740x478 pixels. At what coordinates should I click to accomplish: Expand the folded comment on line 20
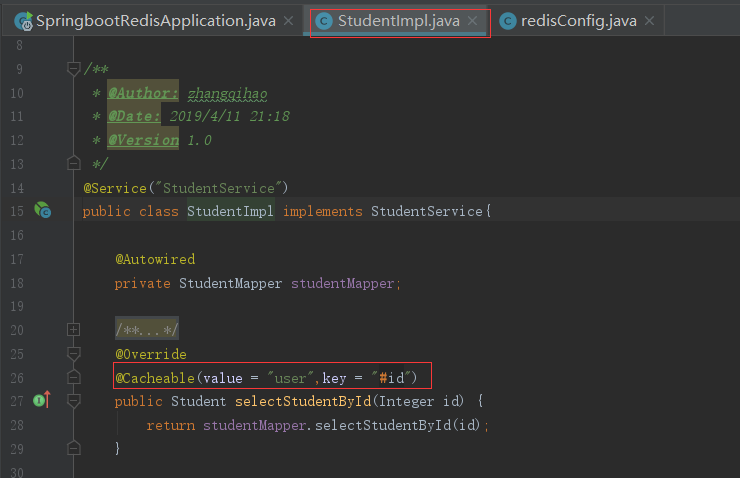click(73, 329)
